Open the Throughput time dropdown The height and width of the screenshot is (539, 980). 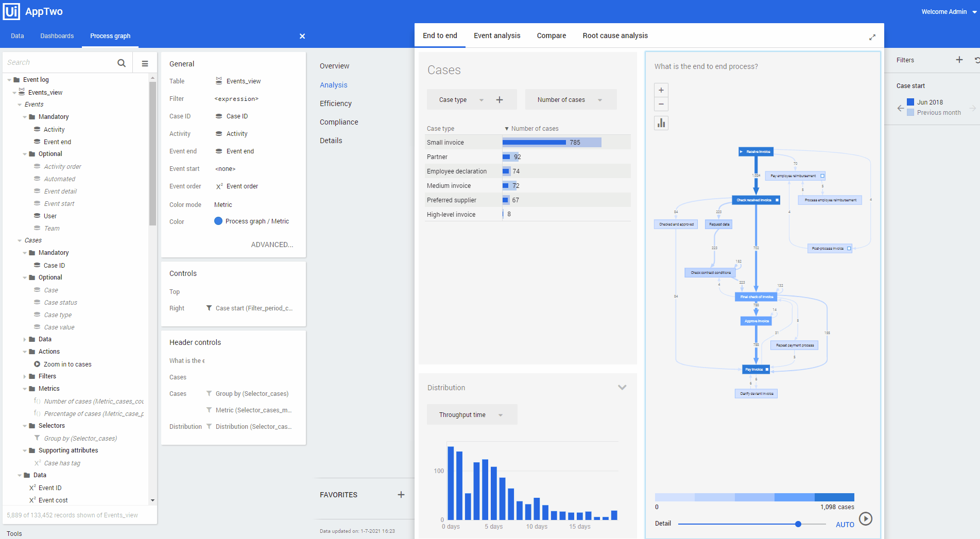472,415
